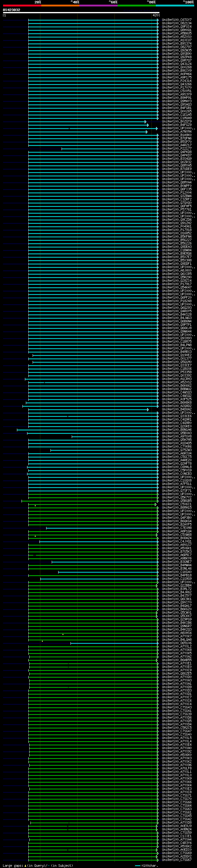The width and height of the screenshot is (197, 868).
Task: Open hit UniRef100_A5B6U5
Action: click(x=176, y=33)
